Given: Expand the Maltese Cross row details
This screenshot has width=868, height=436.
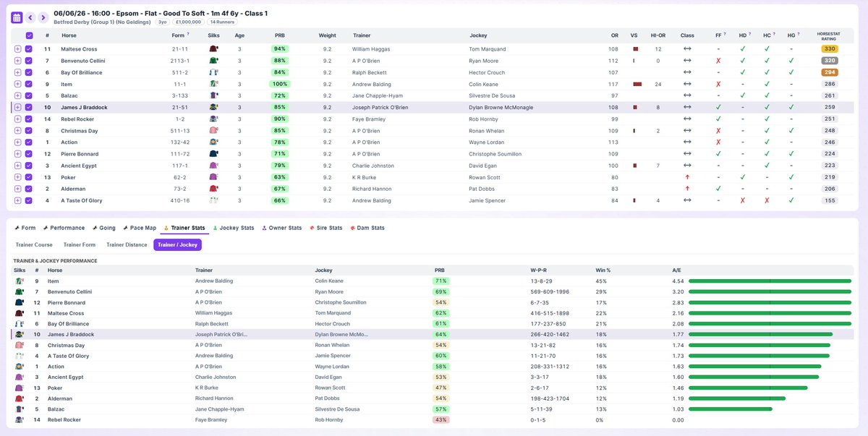Looking at the screenshot, I should tap(17, 49).
